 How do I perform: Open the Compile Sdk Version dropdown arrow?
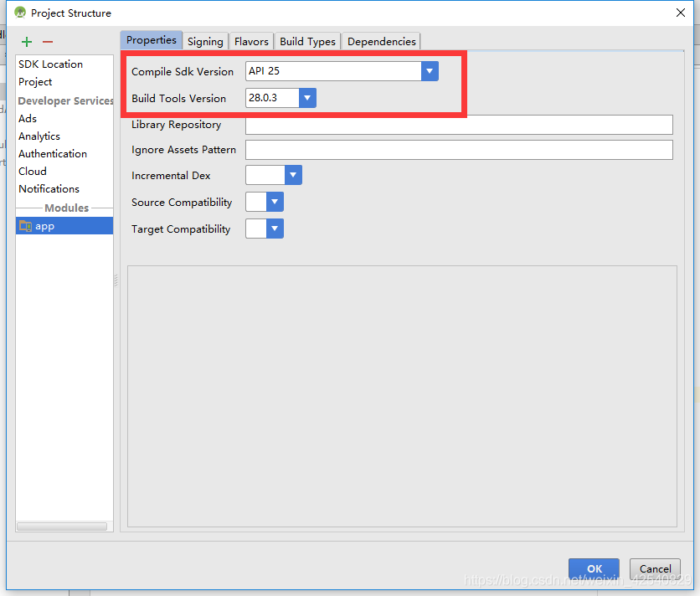[430, 71]
